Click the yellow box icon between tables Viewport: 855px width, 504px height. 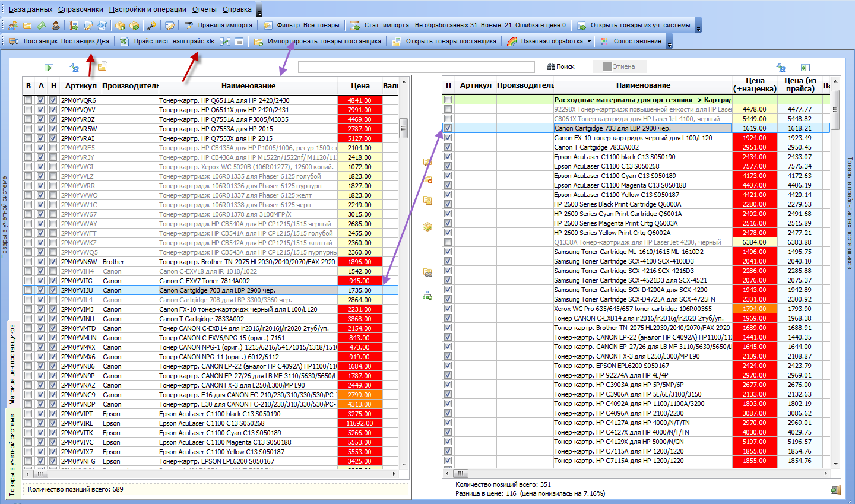427,227
